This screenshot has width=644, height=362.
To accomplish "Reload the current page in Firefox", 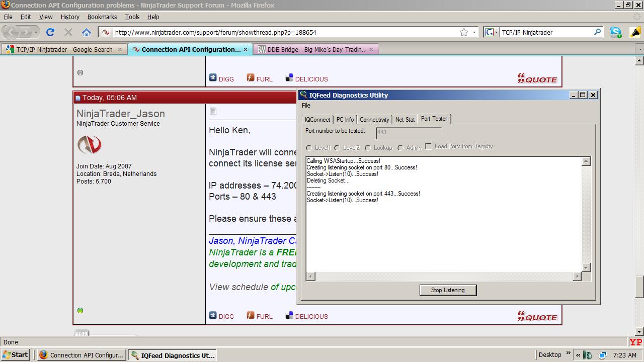I will 50,32.
